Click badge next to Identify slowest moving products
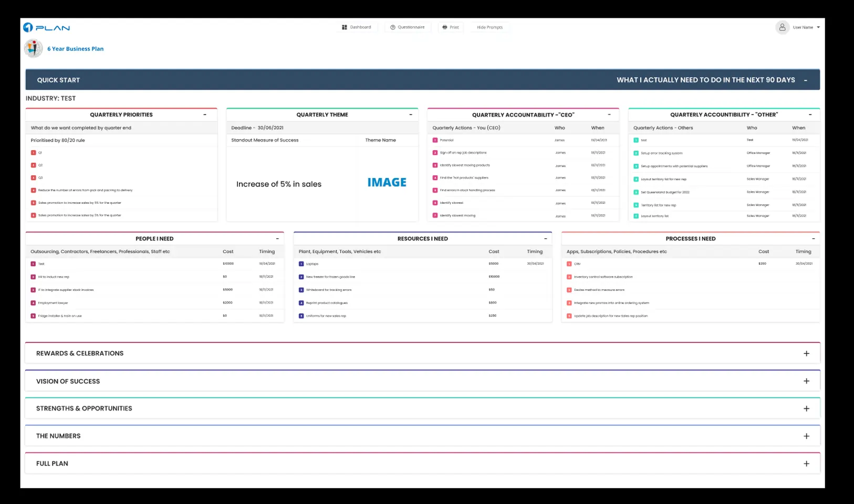The width and height of the screenshot is (854, 504). (435, 165)
